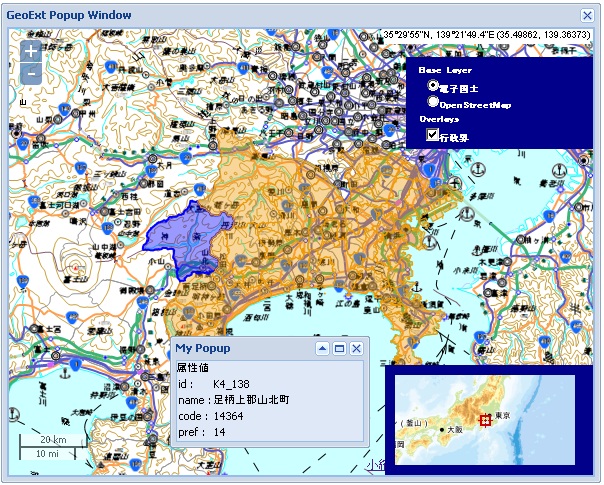Click the red extent box in overview map

486,420
